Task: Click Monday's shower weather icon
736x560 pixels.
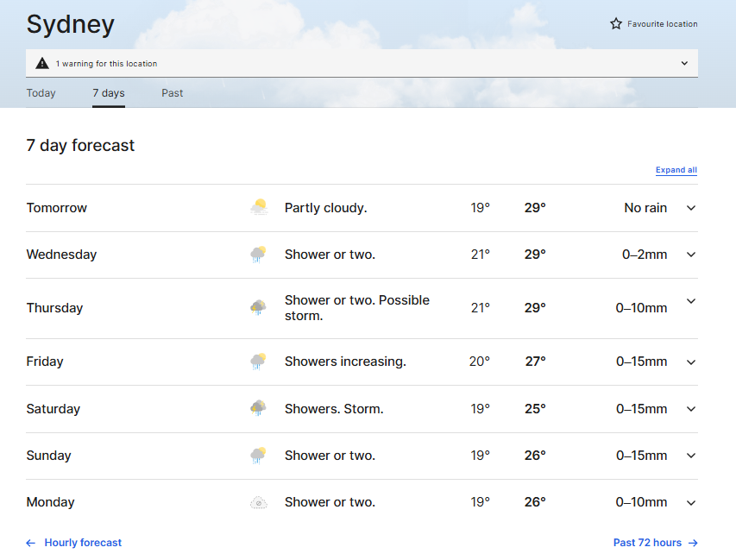Action: (258, 502)
